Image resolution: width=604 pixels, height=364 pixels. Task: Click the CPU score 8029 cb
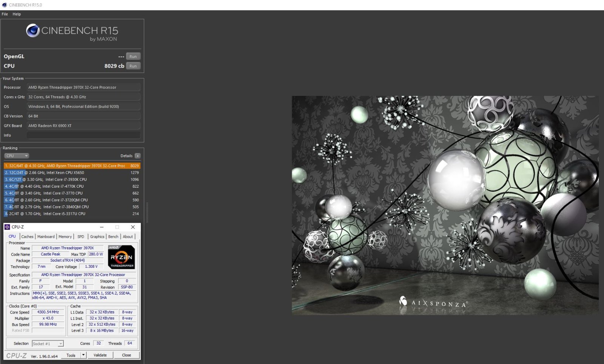click(114, 66)
